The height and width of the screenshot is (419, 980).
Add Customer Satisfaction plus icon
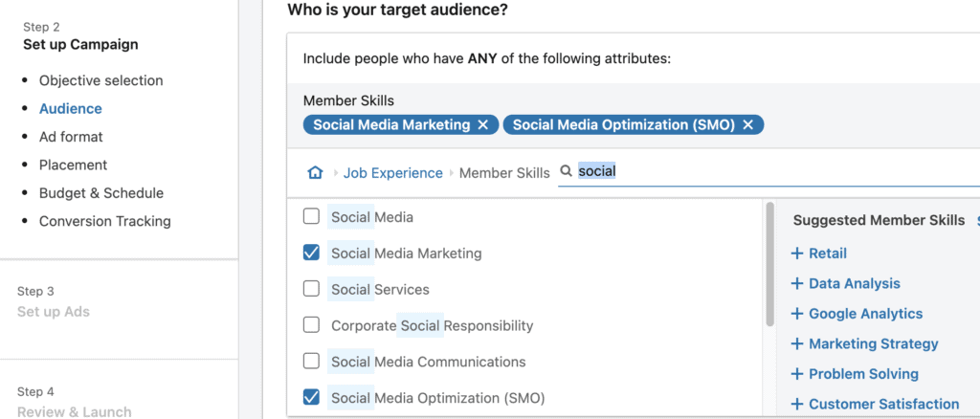coord(797,404)
